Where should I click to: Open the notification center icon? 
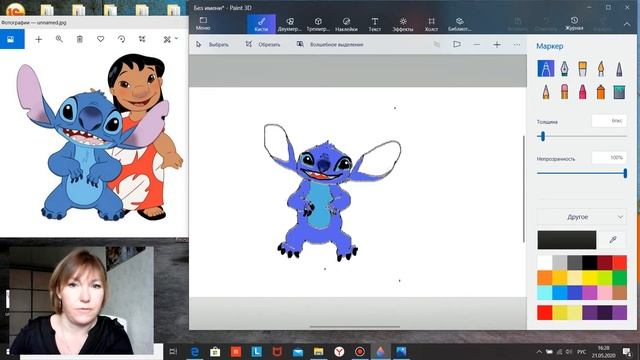627,351
